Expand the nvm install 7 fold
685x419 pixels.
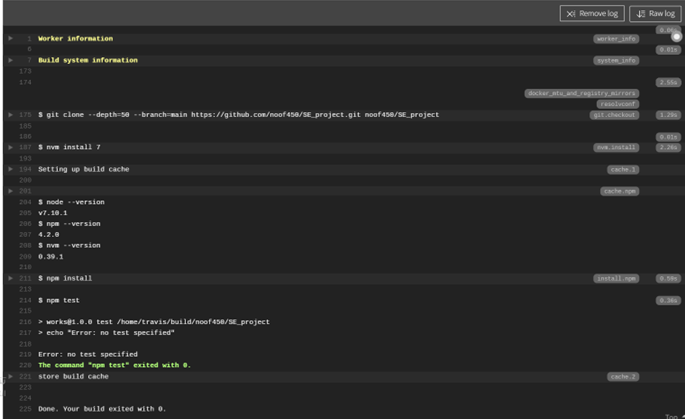[10, 147]
